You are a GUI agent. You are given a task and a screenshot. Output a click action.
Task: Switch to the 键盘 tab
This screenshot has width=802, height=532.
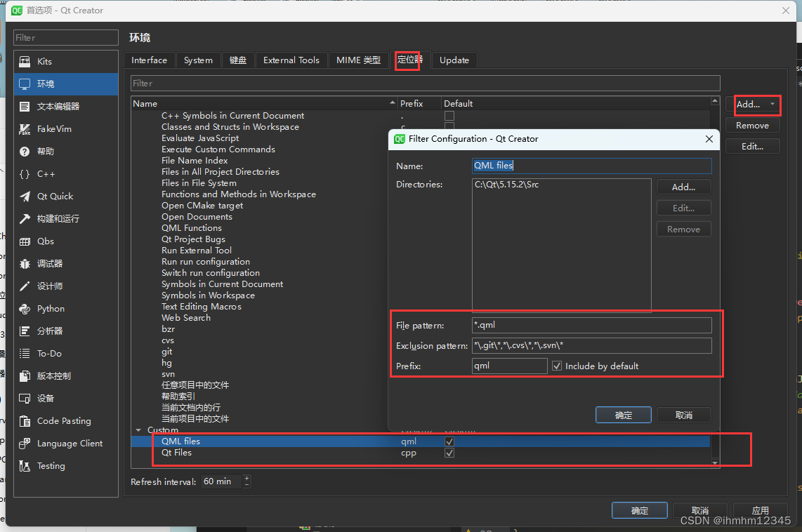[238, 60]
